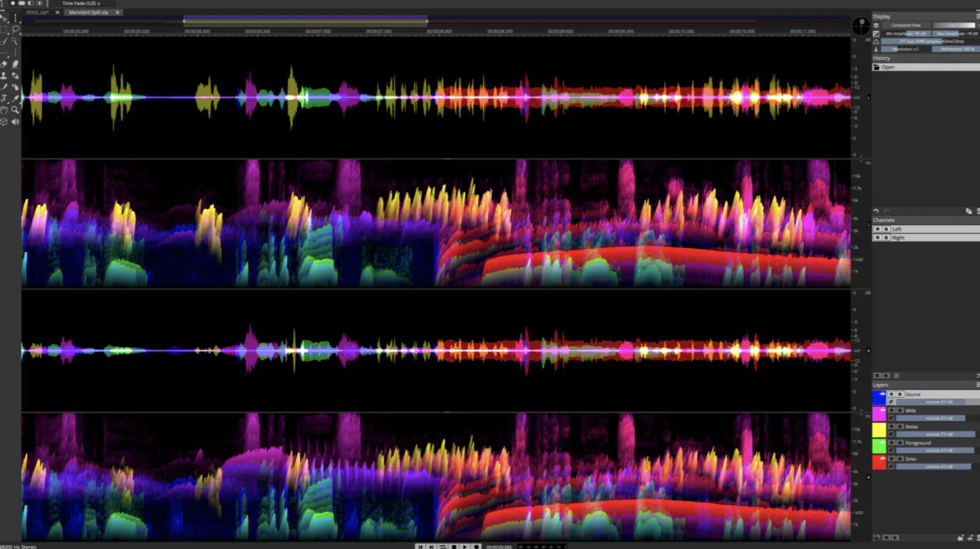Adjust the Source layer volume slider

[x=938, y=402]
